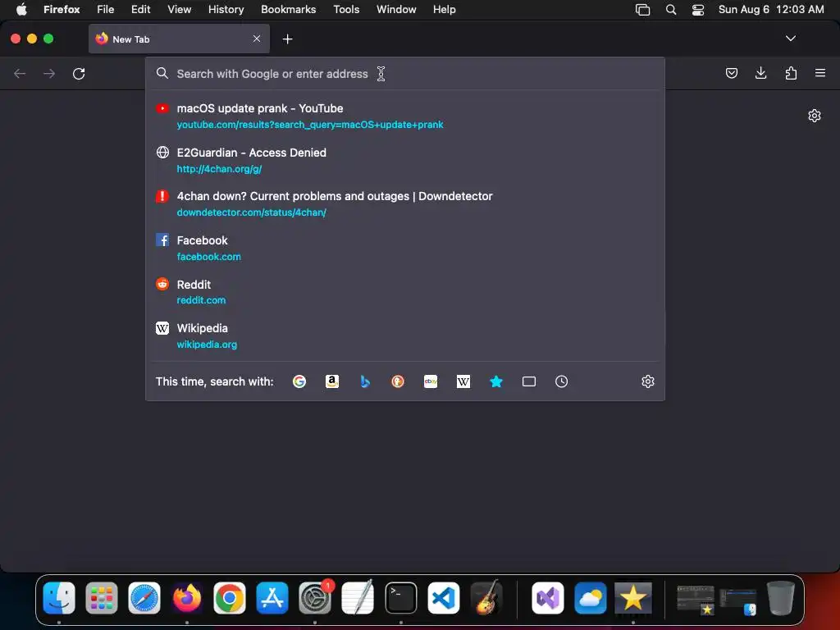This screenshot has height=630, width=840.
Task: Search this time with Bing
Action: 365,381
